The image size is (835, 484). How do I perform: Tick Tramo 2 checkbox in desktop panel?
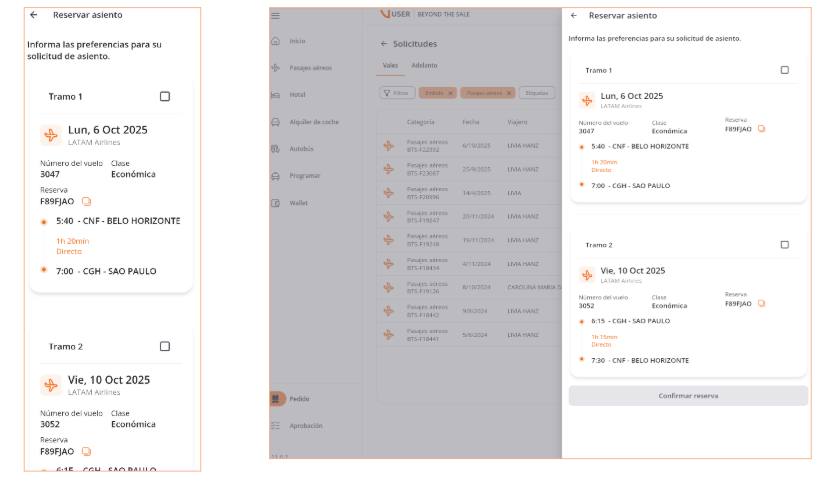pyautogui.click(x=784, y=244)
